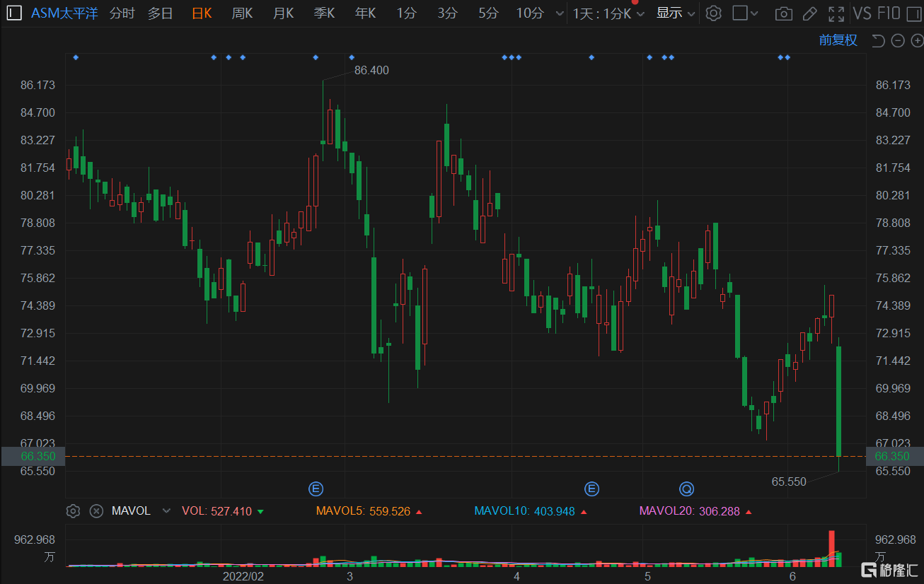Open the 1天:1分K period dropdown

point(608,13)
